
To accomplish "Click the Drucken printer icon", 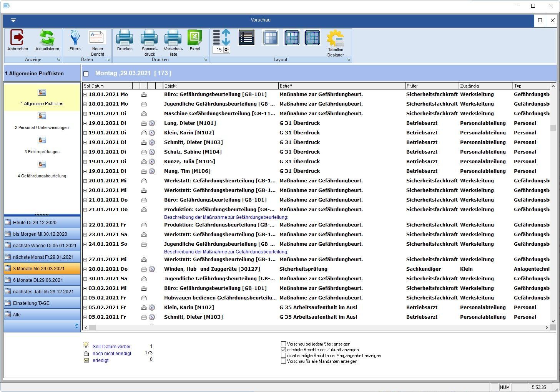I will coord(125,38).
